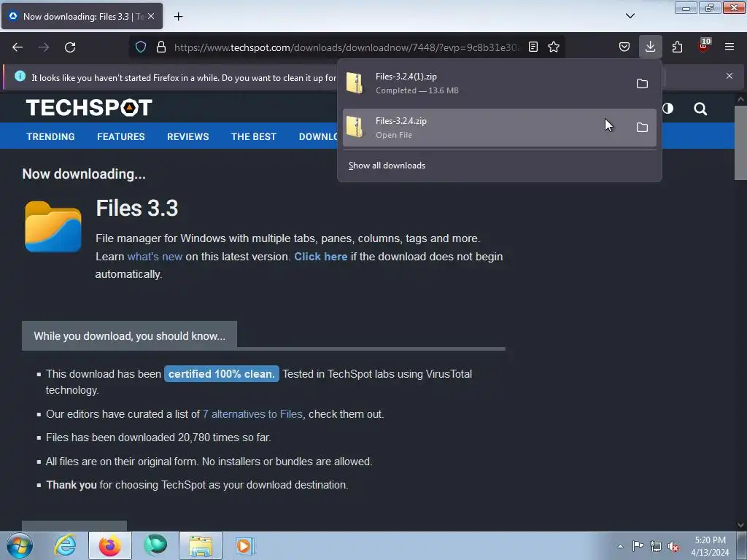Close the Now downloading tab
Screen dimensions: 747x560
(x=151, y=16)
